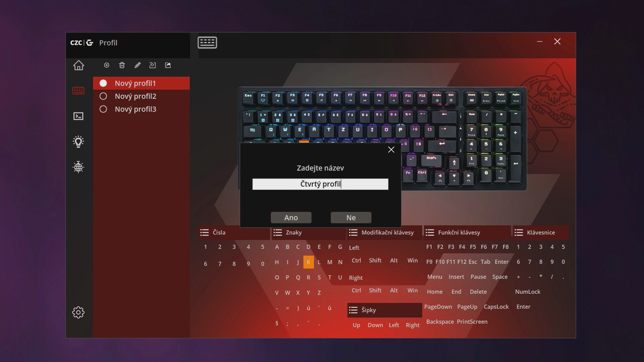Collapse the Funkční klávesy group
644x362 pixels.
(430, 233)
